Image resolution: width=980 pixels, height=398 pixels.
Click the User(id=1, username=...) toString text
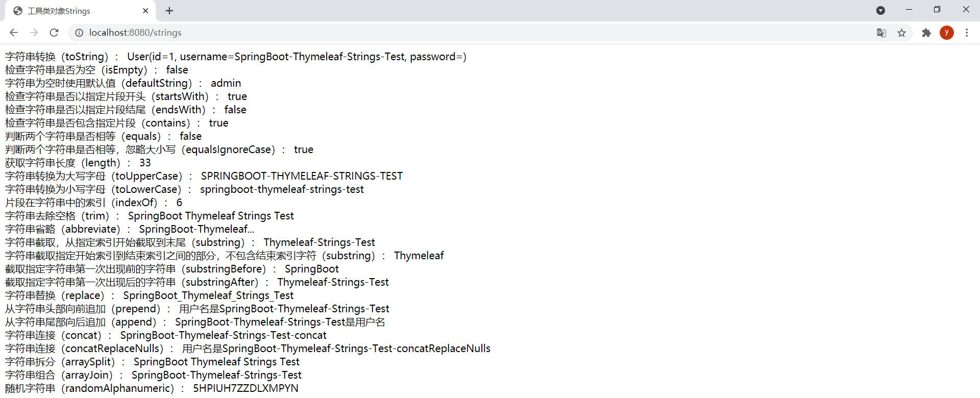point(297,57)
